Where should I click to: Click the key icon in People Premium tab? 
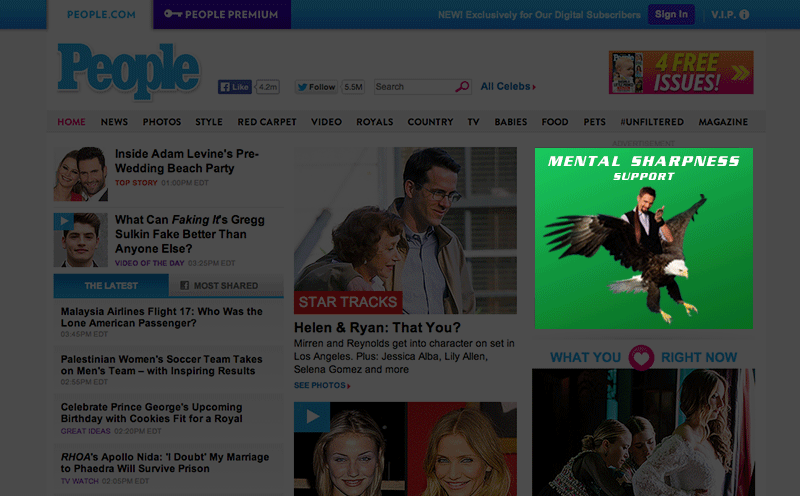[x=173, y=14]
